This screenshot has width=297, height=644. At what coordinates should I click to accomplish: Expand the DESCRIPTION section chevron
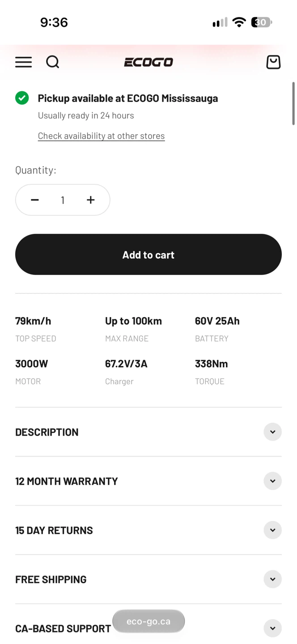point(272,432)
